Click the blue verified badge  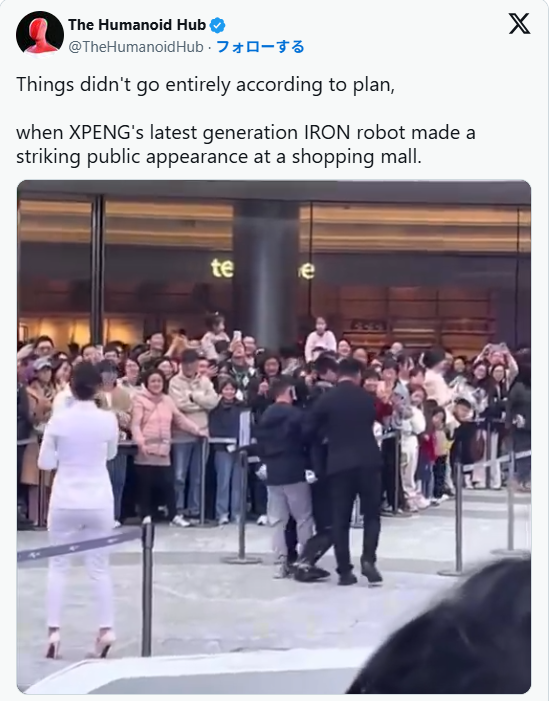(218, 25)
